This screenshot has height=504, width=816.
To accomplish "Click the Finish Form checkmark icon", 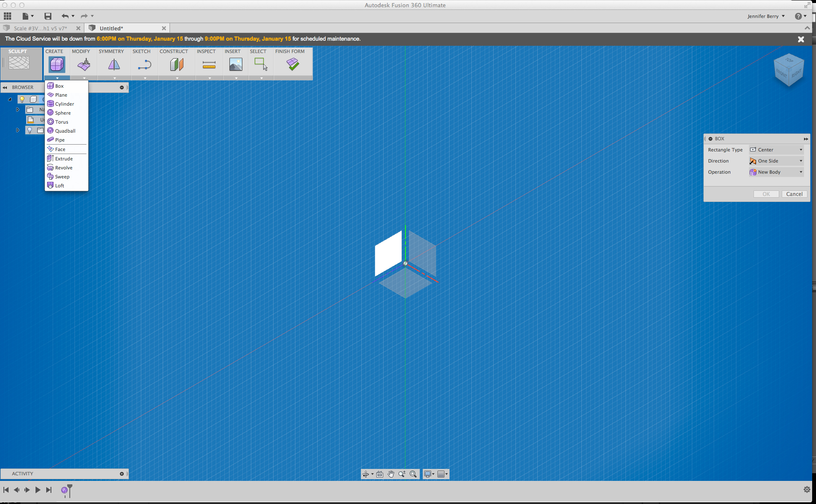I will [x=293, y=65].
